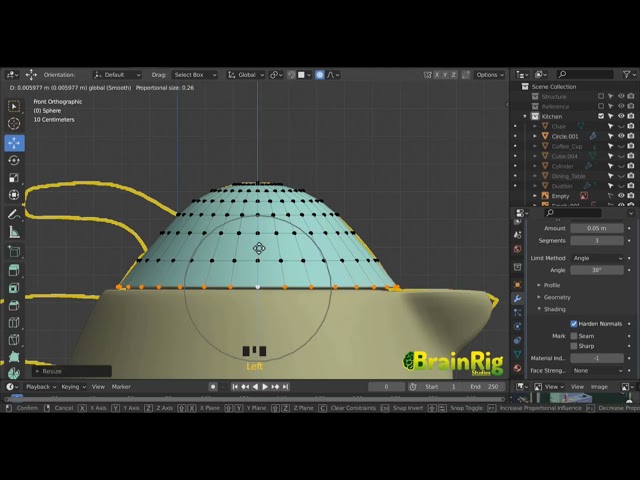Viewport: 640px width, 480px height.
Task: Click the play animation button
Action: tap(265, 387)
